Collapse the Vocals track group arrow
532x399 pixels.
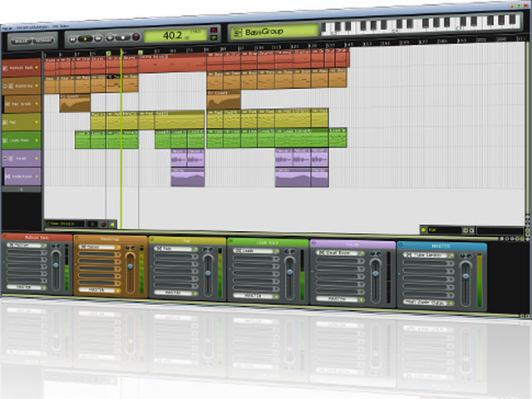point(5,159)
